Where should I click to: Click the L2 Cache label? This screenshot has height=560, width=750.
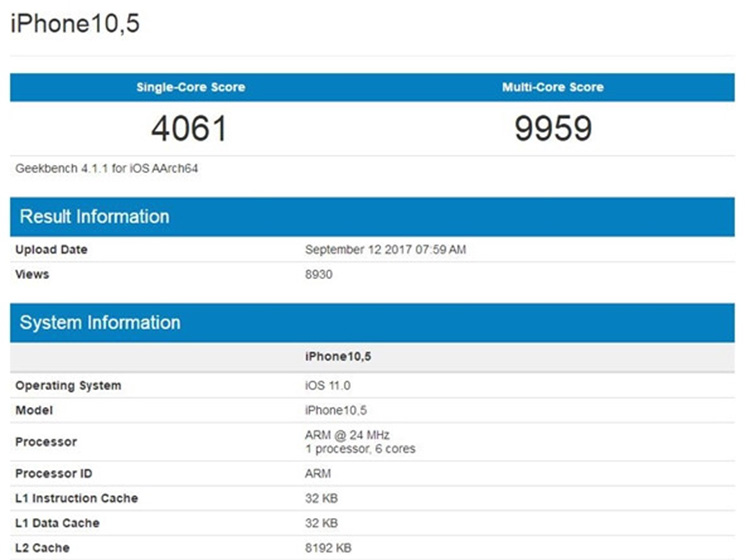pyautogui.click(x=43, y=548)
